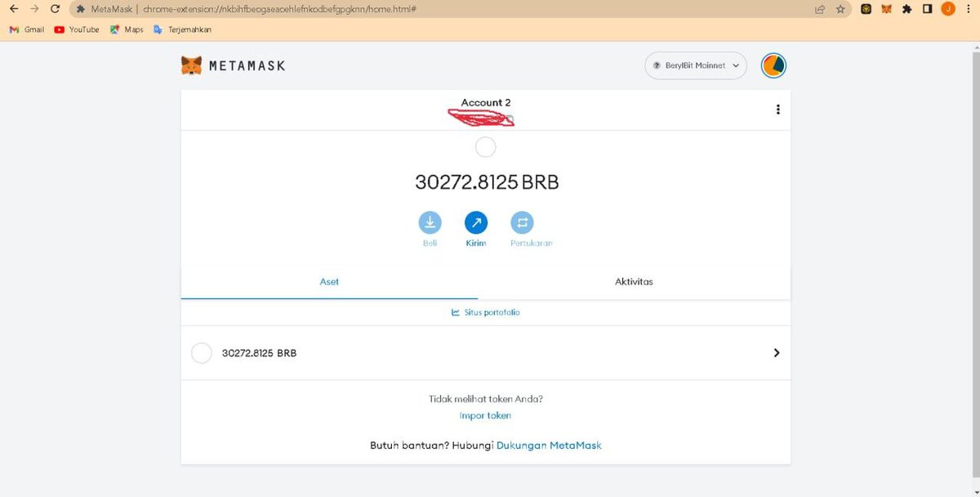
Task: Click the BRB token circle icon in asset row
Action: (x=201, y=353)
